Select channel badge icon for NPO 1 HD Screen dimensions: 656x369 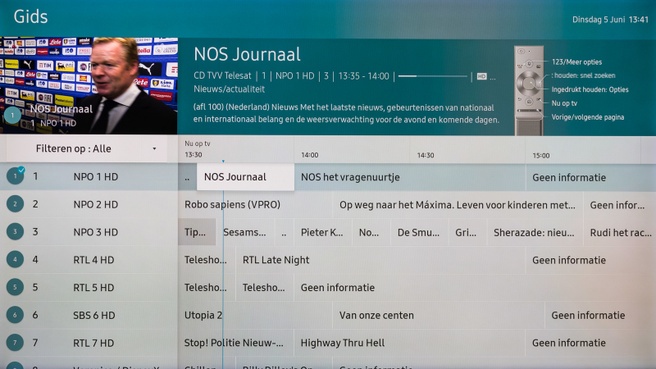pyautogui.click(x=15, y=176)
